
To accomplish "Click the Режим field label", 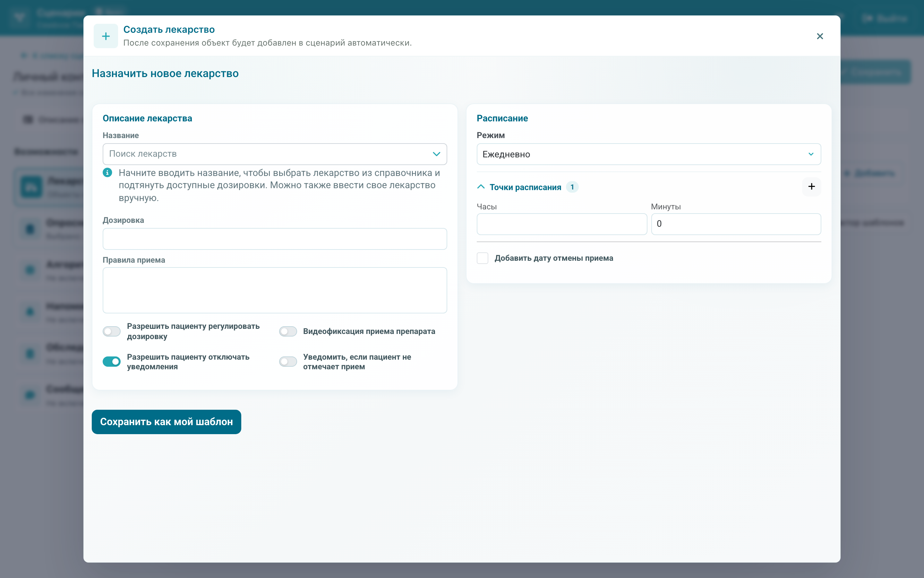I will coord(491,135).
